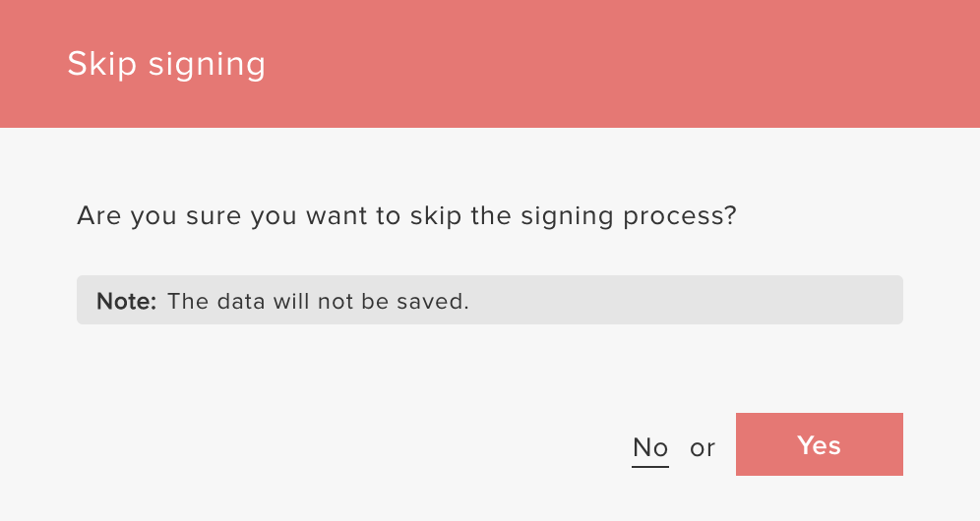Click blank area left of the No link
This screenshot has height=521, width=980.
click(394, 447)
